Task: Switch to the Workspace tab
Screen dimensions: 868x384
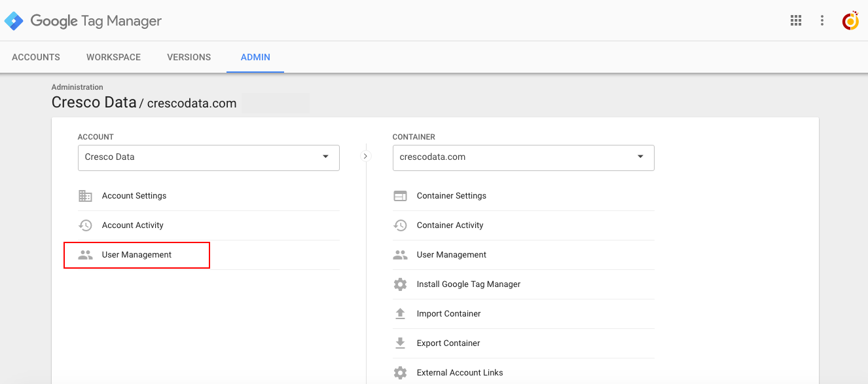Action: tap(114, 57)
